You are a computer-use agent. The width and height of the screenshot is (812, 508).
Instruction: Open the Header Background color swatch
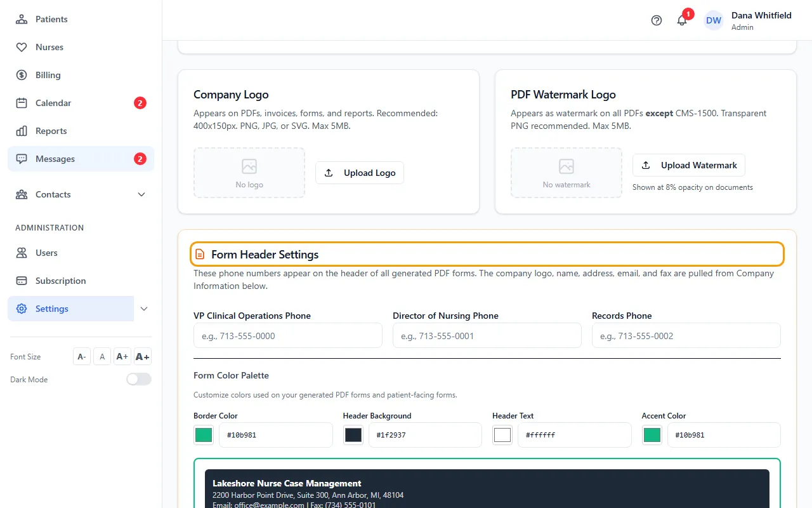[x=353, y=435]
